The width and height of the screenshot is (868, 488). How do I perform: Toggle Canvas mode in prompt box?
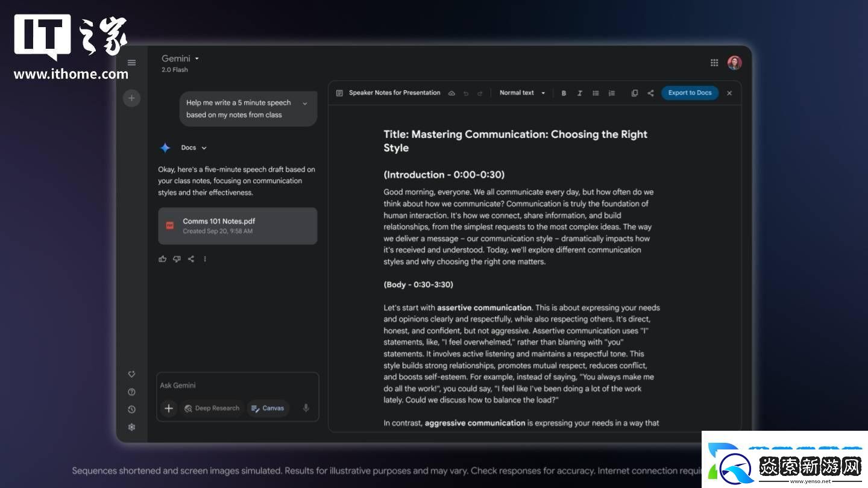[267, 408]
